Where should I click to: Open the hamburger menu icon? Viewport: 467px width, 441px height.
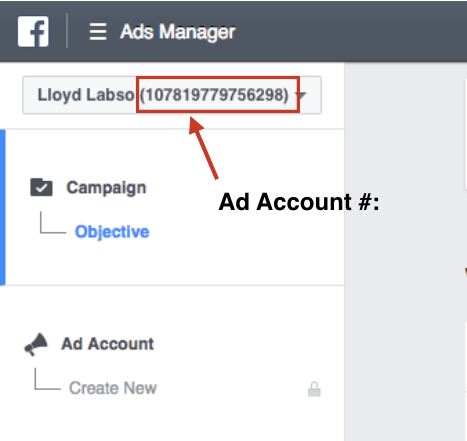pyautogui.click(x=98, y=32)
